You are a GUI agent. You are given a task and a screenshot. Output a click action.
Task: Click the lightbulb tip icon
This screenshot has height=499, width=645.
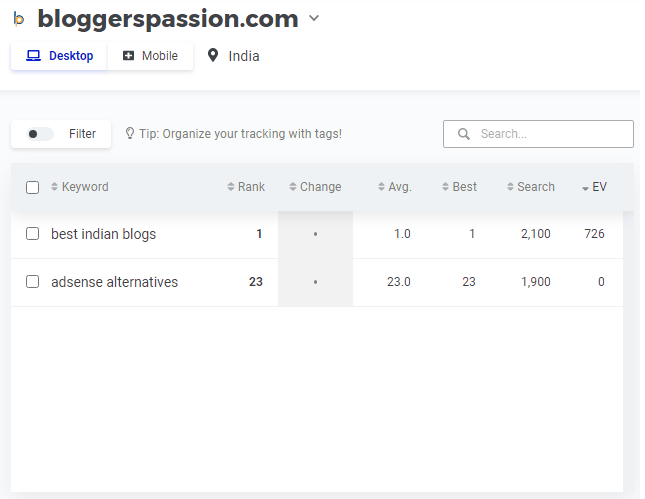tap(130, 133)
